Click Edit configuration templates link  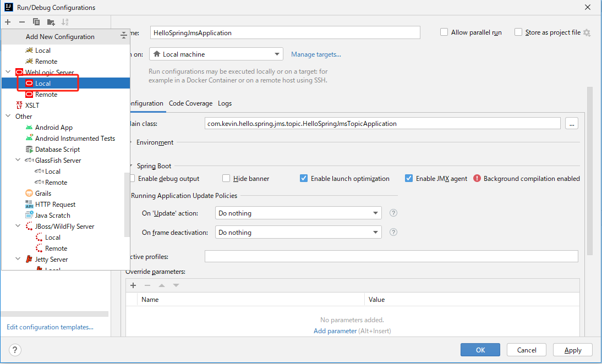(x=50, y=327)
